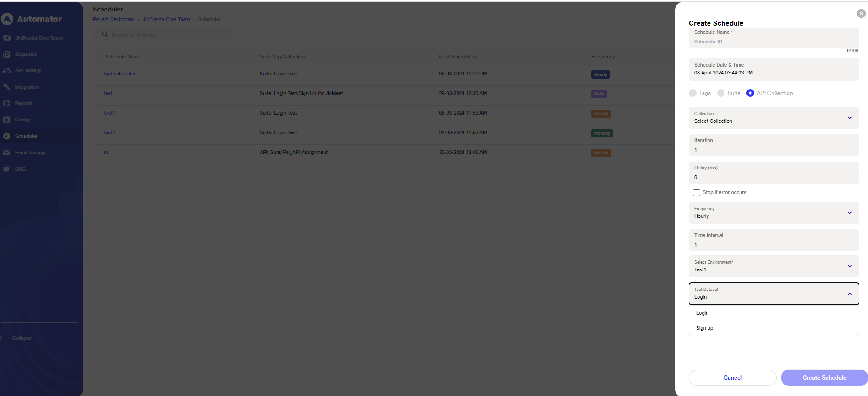Select the Tags radio button
The height and width of the screenshot is (396, 868).
[x=692, y=93]
